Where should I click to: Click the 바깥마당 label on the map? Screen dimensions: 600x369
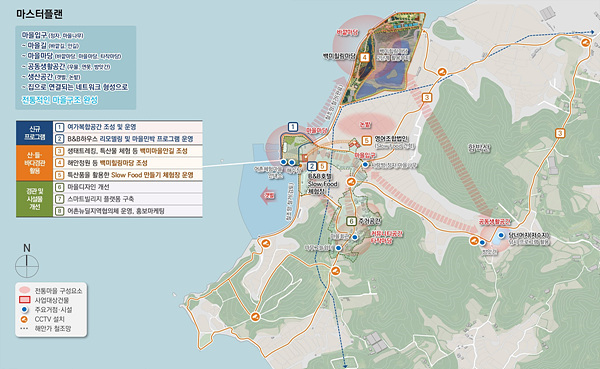[x=347, y=33]
